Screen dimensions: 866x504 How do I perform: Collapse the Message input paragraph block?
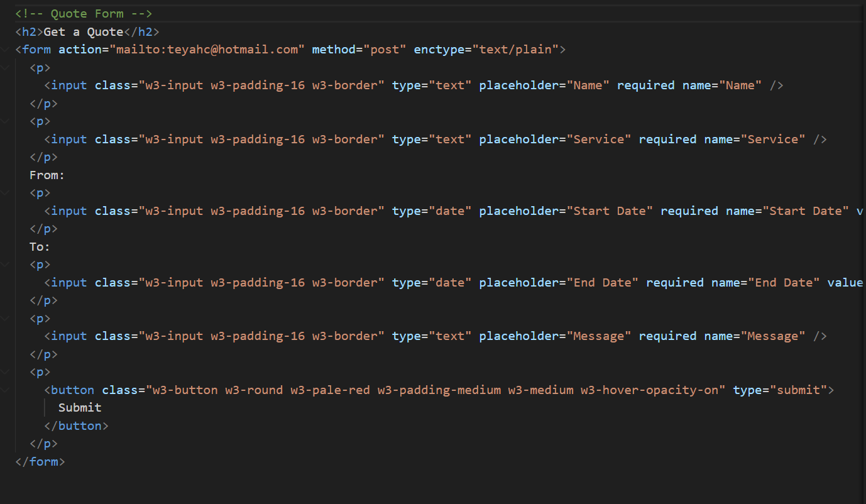5,318
